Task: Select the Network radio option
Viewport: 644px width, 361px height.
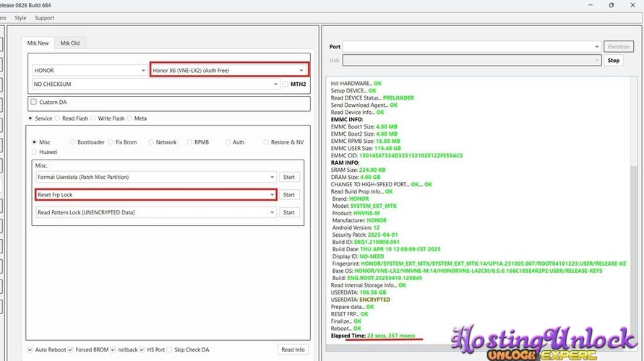Action: click(x=151, y=142)
